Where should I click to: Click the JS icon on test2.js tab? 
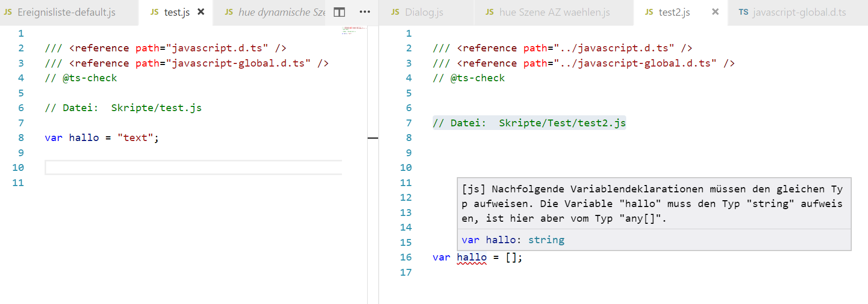649,12
